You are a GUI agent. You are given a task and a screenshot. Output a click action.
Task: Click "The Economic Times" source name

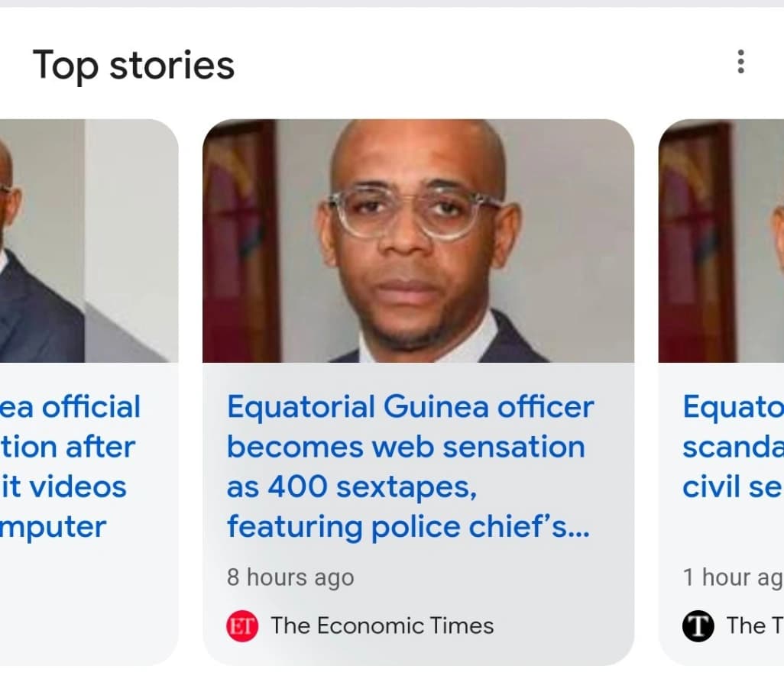pos(382,626)
